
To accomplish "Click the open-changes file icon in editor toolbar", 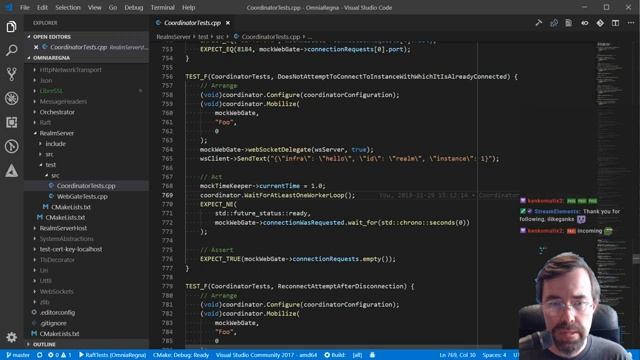I will pyautogui.click(x=569, y=23).
